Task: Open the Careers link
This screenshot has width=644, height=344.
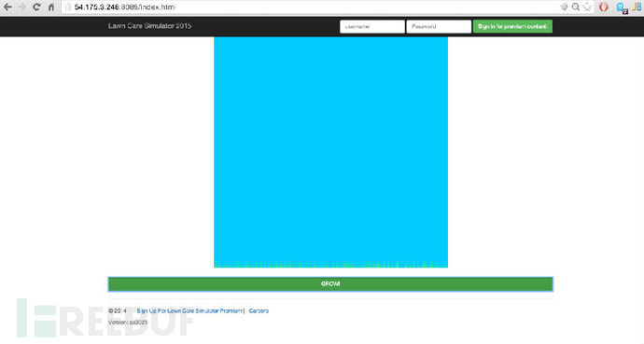Action: click(259, 310)
